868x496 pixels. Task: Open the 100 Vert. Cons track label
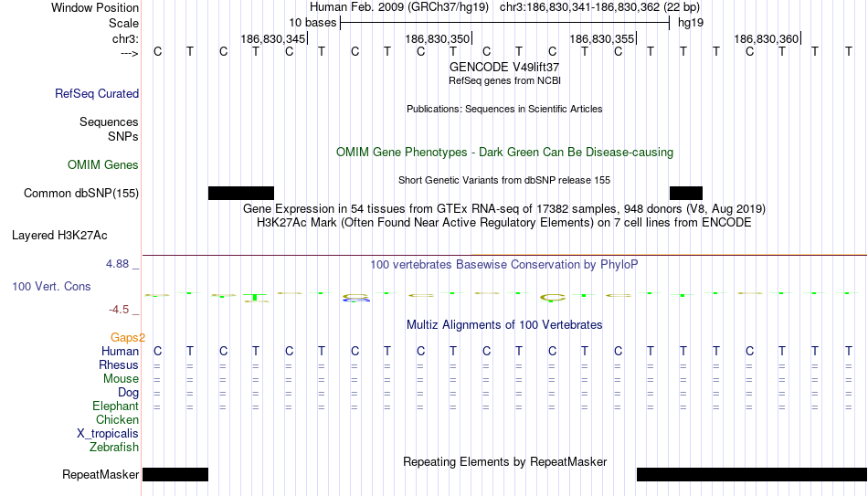pos(51,286)
